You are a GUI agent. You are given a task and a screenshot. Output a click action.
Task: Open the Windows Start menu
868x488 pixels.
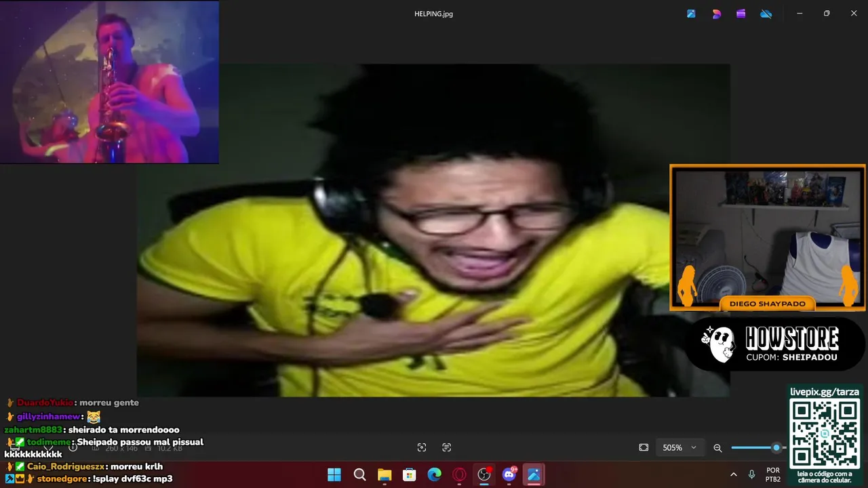pos(334,474)
